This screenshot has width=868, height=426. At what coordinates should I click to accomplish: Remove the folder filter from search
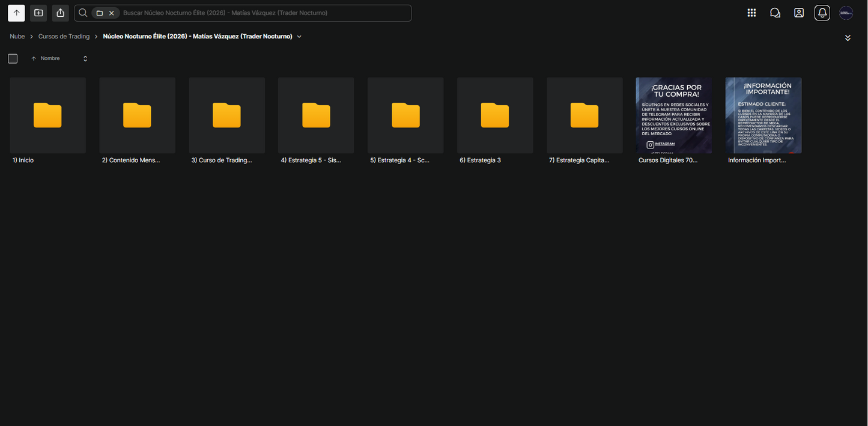112,13
